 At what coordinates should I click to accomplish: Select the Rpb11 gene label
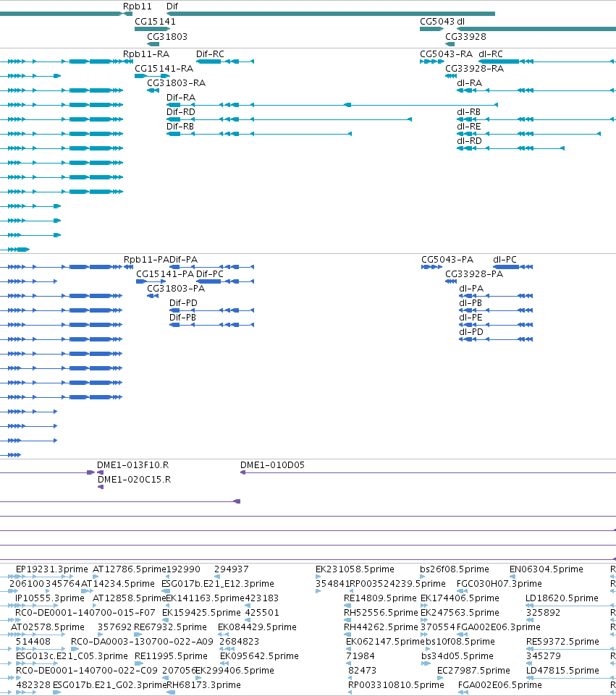tap(138, 7)
